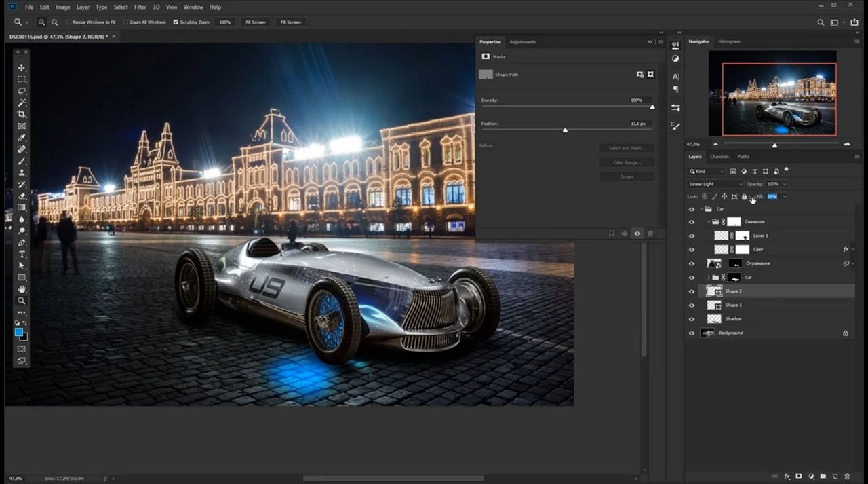The height and width of the screenshot is (484, 868).
Task: Hide the Shape 2 layer
Action: click(692, 291)
